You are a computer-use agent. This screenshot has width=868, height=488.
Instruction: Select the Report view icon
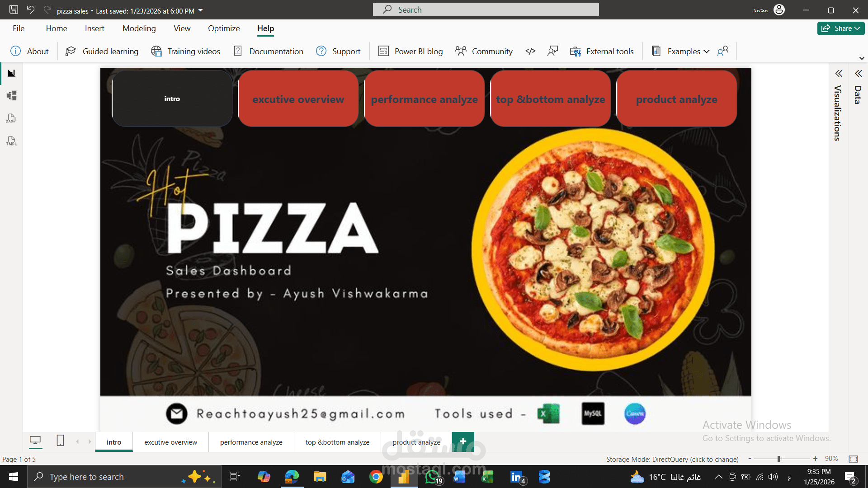click(11, 73)
